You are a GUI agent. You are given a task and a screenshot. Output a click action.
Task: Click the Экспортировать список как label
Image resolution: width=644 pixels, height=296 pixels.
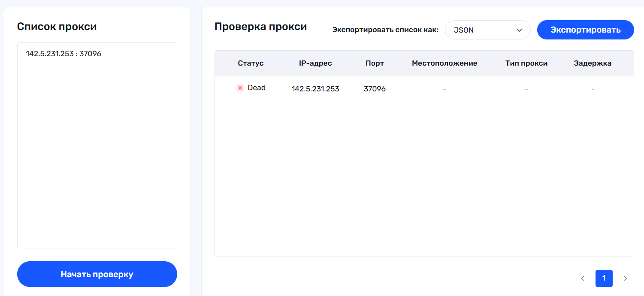[385, 30]
